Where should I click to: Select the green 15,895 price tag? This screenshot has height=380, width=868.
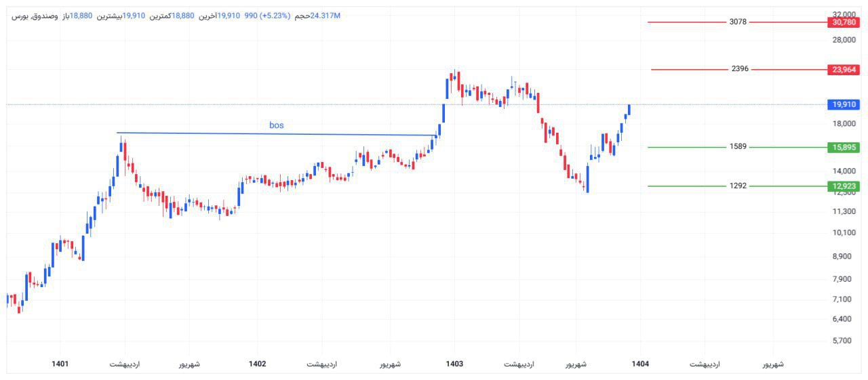844,147
